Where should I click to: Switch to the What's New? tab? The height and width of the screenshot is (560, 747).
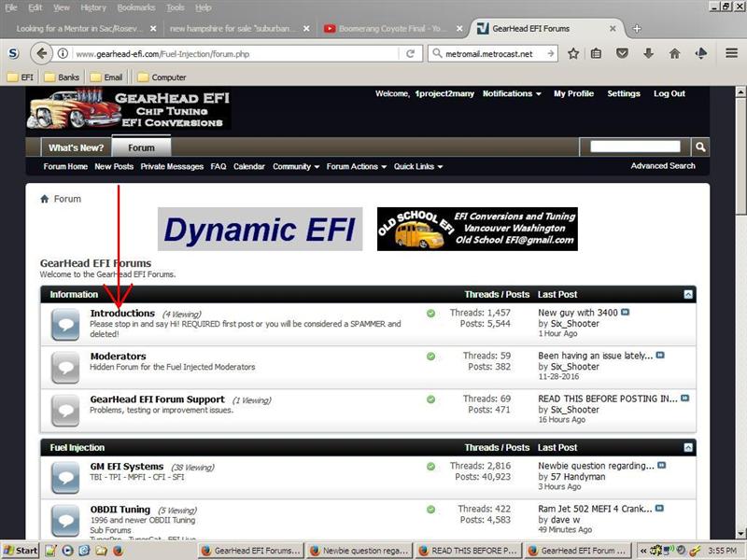[x=76, y=147]
